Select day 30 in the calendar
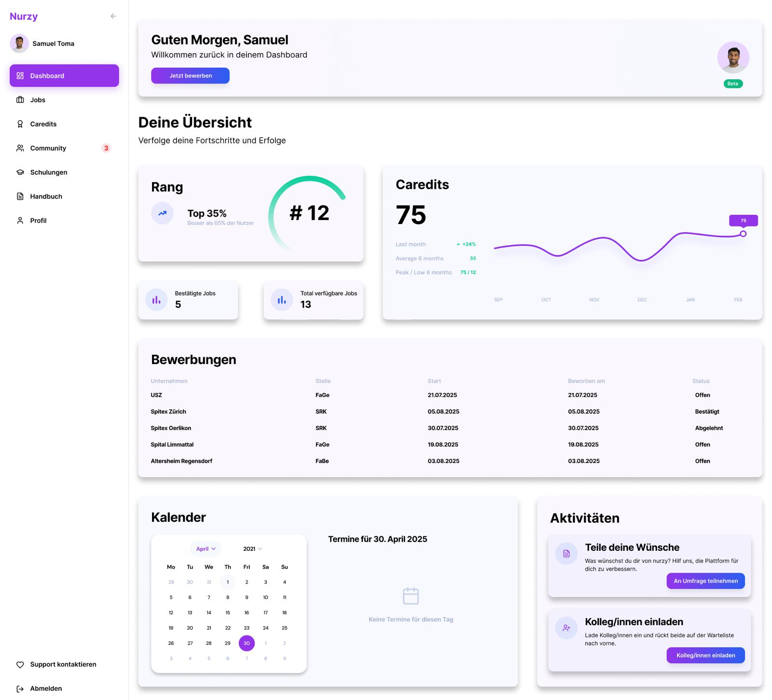Image resolution: width=772 pixels, height=700 pixels. coord(247,644)
